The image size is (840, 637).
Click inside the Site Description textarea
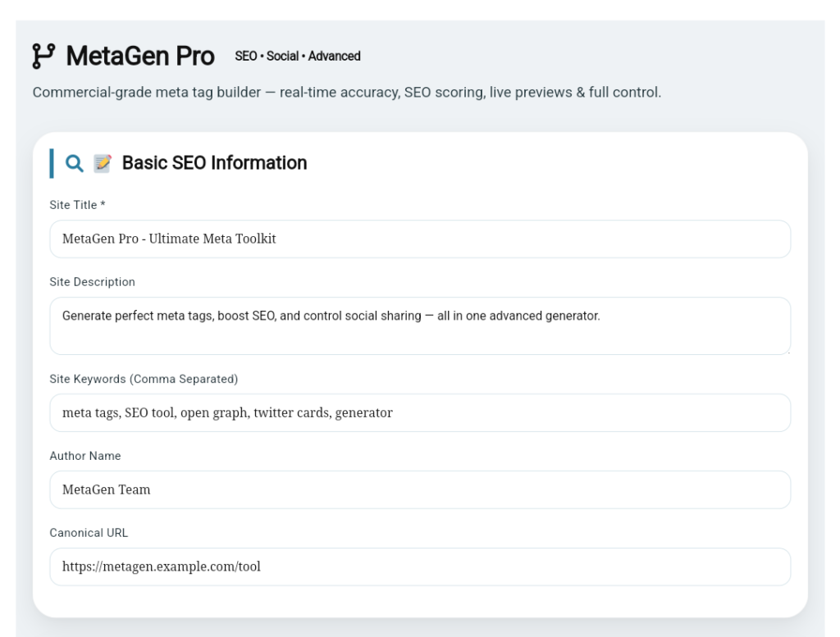tap(420, 325)
